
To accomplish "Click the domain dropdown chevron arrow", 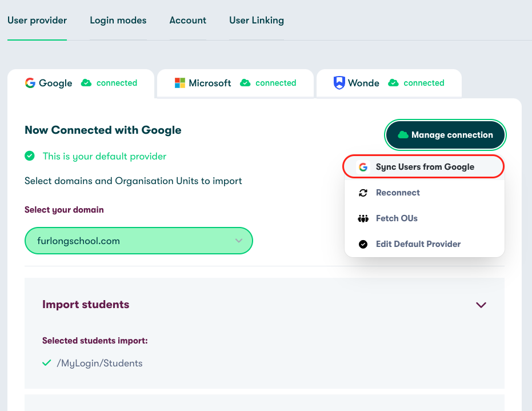I will tap(239, 241).
